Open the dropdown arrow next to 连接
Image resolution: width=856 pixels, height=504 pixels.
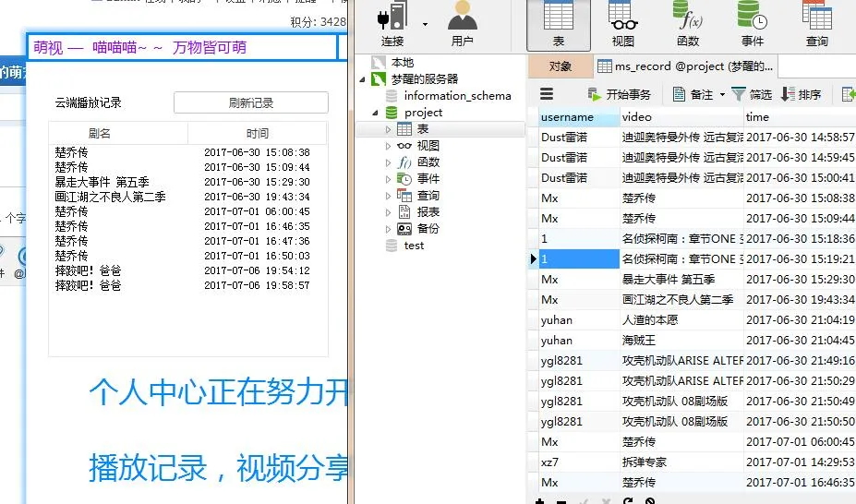coord(425,24)
